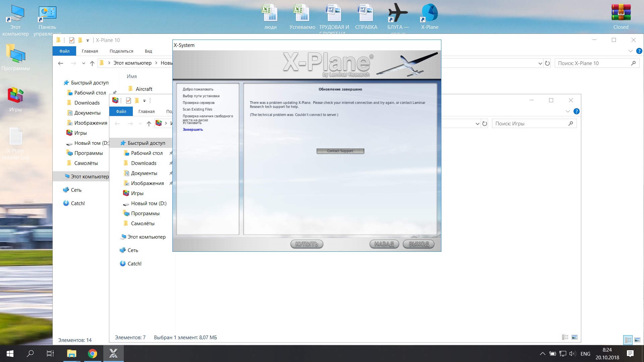Open Этот компьютер desktop icon
This screenshot has width=644, height=362.
pyautogui.click(x=15, y=20)
